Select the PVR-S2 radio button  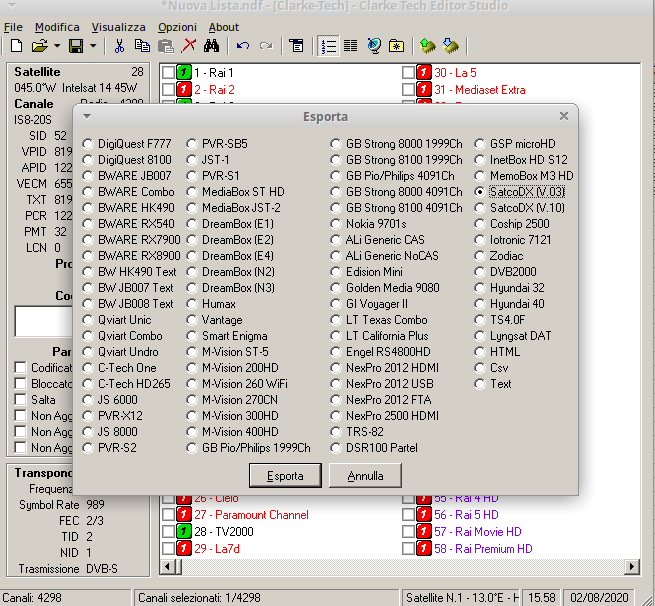(x=88, y=448)
